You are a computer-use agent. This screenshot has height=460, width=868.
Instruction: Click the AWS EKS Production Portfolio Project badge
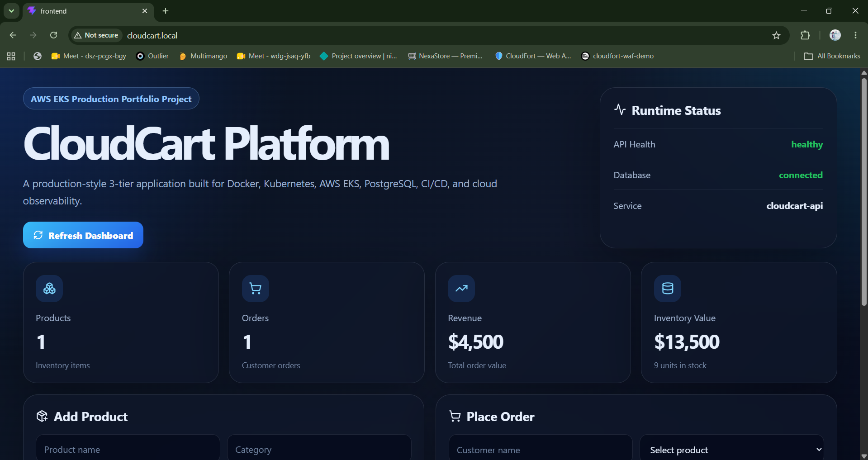tap(111, 99)
